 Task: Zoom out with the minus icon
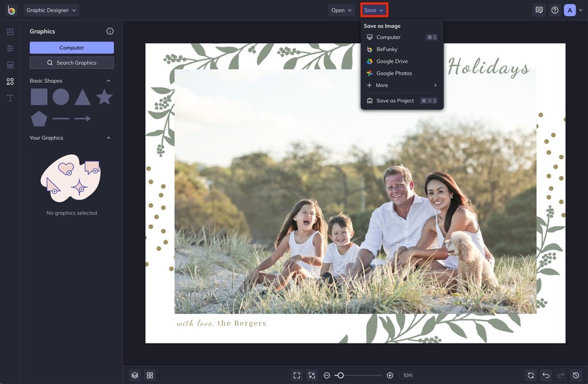click(x=326, y=375)
